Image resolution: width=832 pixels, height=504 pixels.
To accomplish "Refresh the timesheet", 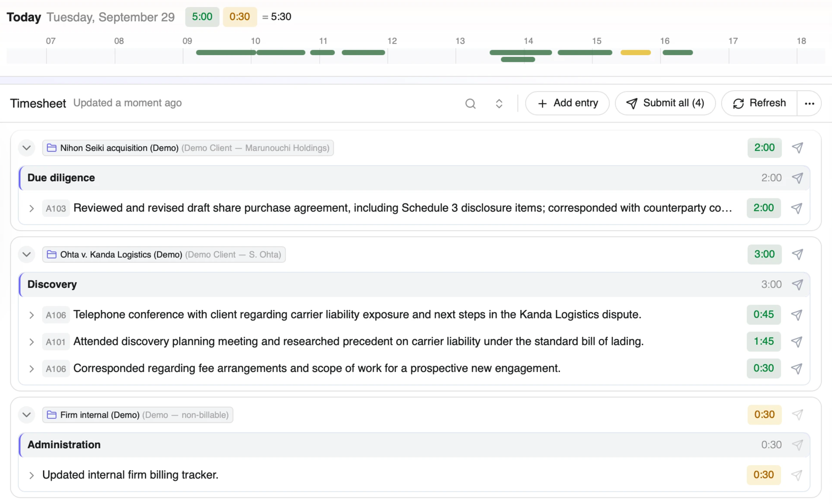I will (759, 103).
